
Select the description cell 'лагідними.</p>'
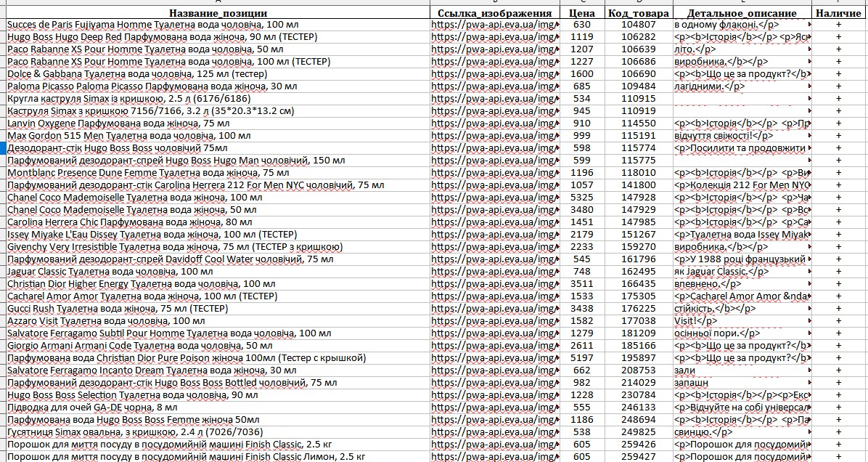(742, 86)
